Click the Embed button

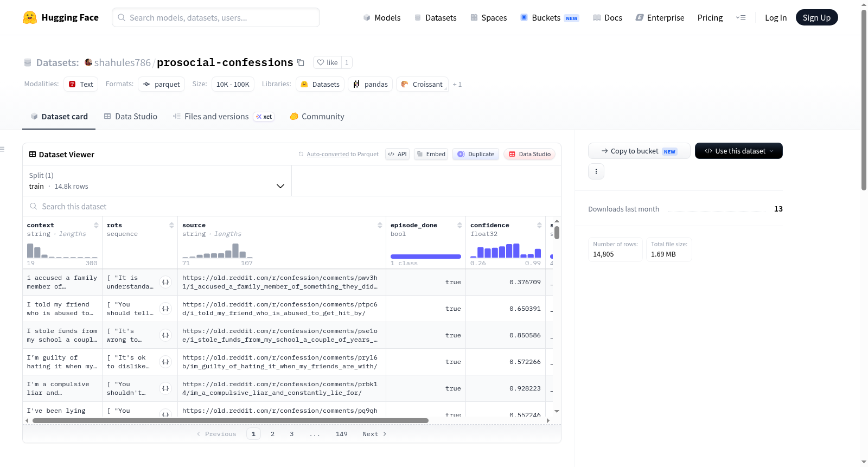(431, 154)
